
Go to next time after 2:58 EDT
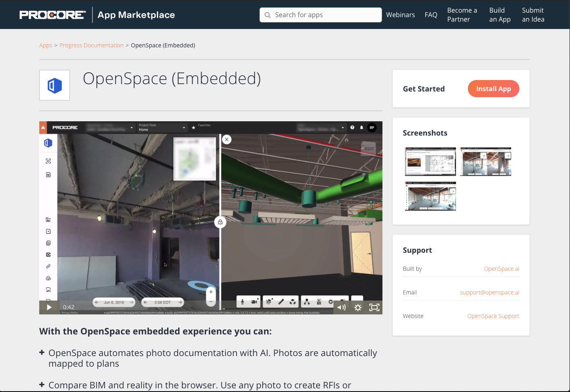coord(180,303)
